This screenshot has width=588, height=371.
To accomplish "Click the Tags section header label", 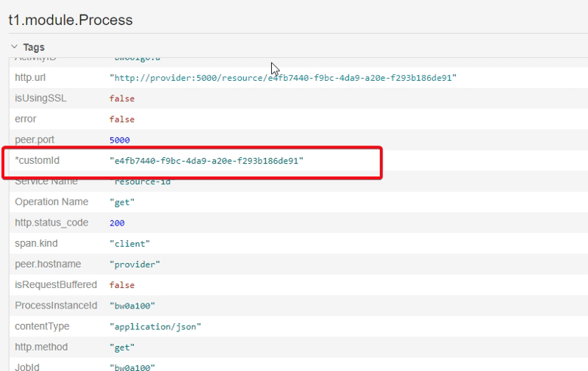I will click(x=34, y=47).
